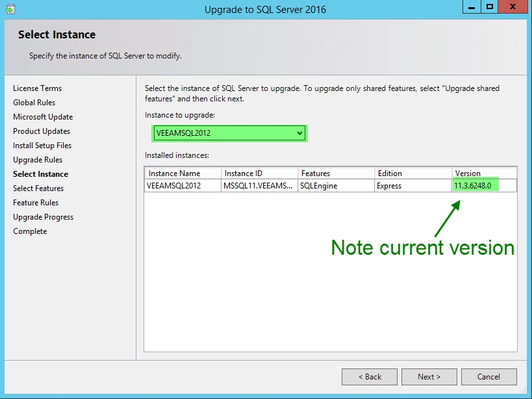Click the 11.3.6248.0 version cell

(x=484, y=186)
